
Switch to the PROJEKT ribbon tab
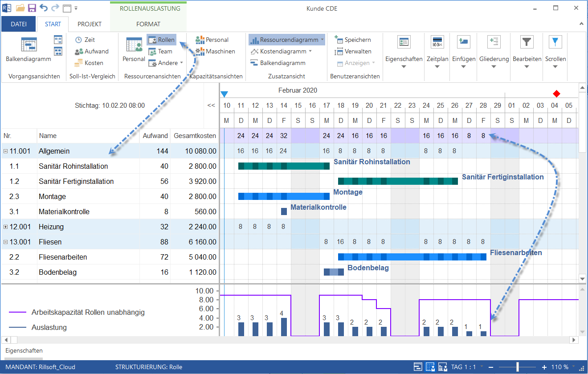[89, 24]
